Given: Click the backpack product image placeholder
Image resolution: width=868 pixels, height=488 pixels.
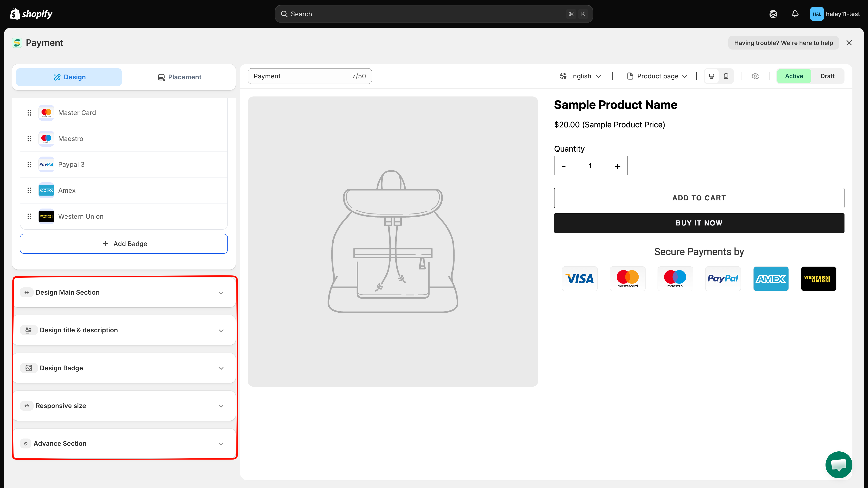Looking at the screenshot, I should [x=393, y=242].
